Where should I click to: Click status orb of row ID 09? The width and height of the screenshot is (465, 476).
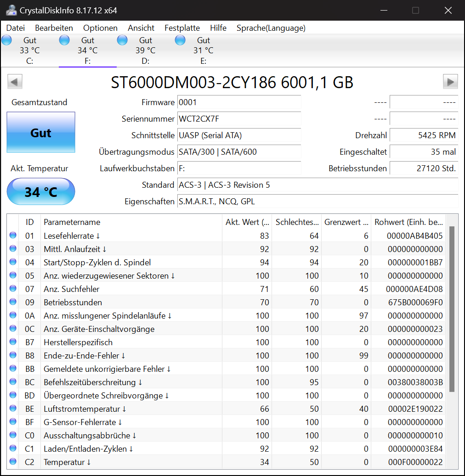(13, 302)
